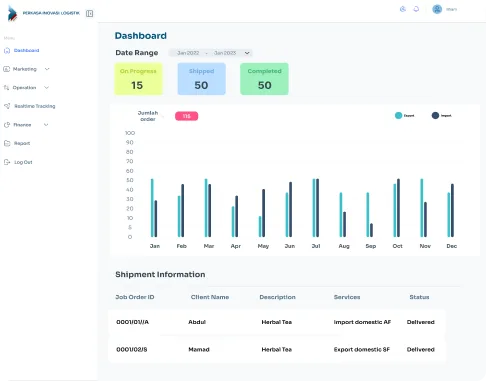Click the Jul bars in chart
Image resolution: width=486 pixels, height=381 pixels.
pos(316,208)
